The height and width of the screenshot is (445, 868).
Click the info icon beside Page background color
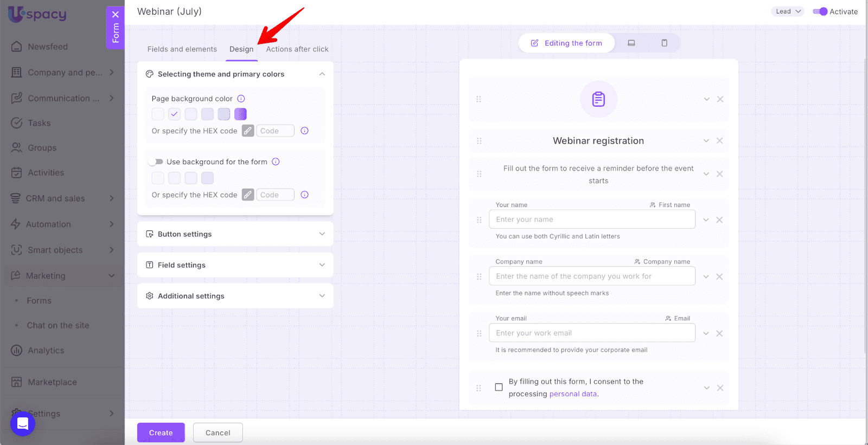[x=241, y=99]
